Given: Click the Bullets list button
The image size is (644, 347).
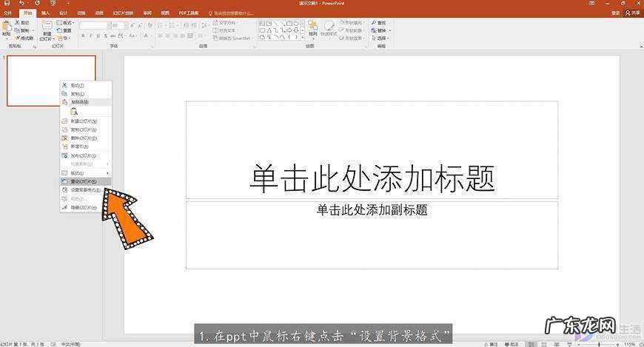Looking at the screenshot, I should coord(162,25).
